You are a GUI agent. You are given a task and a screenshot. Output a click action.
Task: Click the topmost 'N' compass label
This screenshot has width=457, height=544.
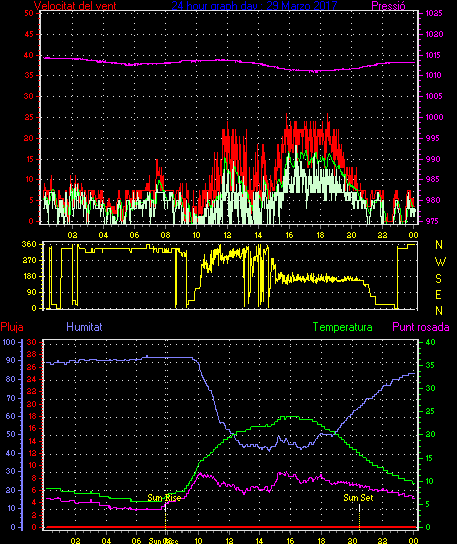pos(439,245)
